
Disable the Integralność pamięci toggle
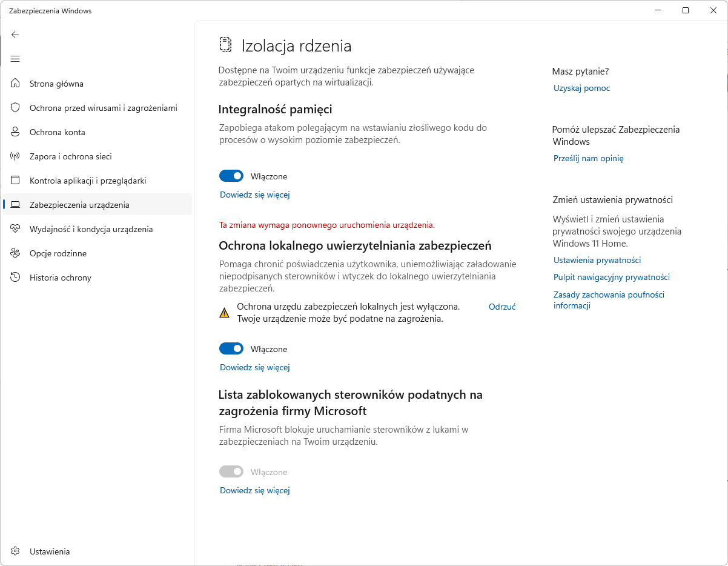point(231,176)
